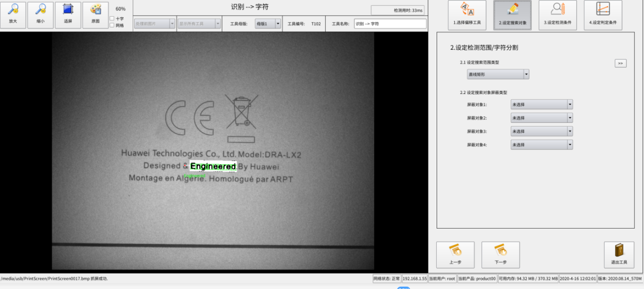Click the highlighted Engineered text region
This screenshot has width=644, height=289.
(x=213, y=167)
